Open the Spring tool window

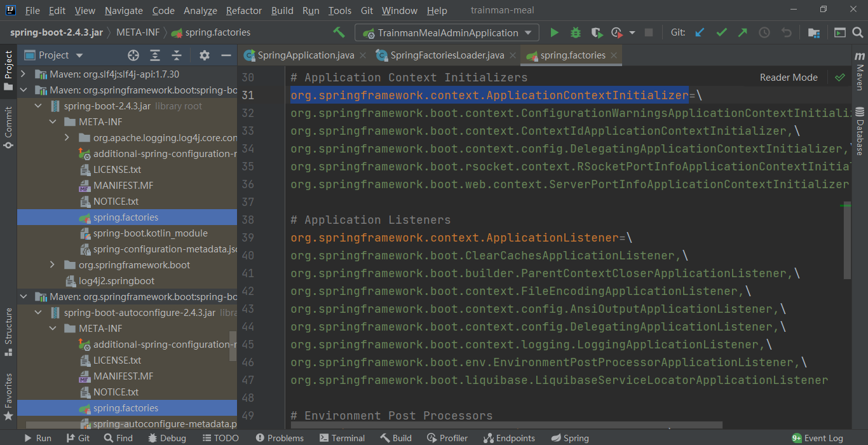tap(570, 438)
